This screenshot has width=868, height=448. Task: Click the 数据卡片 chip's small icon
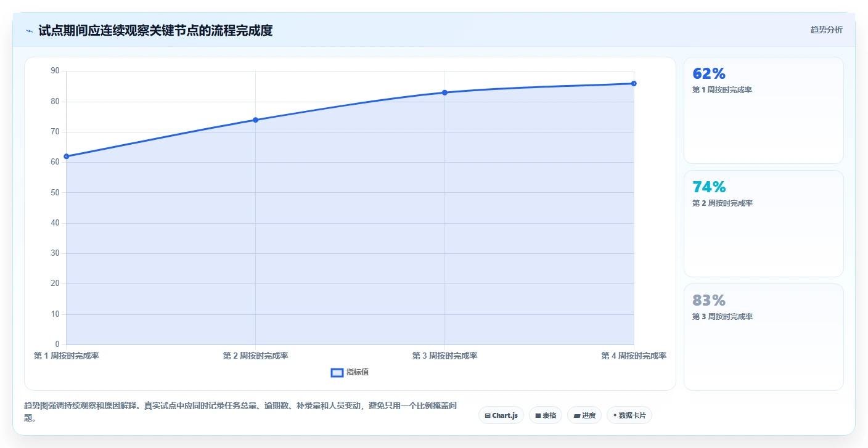[x=615, y=415]
